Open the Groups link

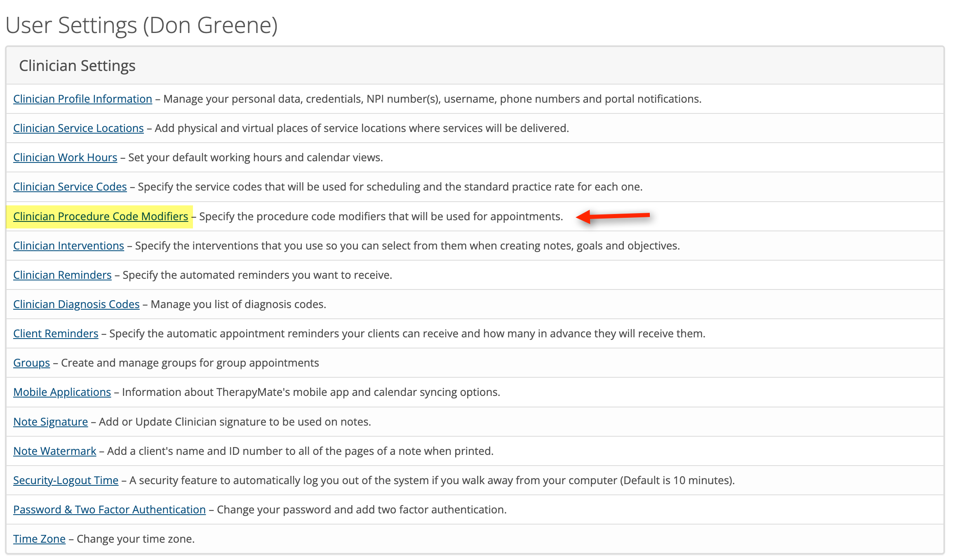[x=31, y=363]
